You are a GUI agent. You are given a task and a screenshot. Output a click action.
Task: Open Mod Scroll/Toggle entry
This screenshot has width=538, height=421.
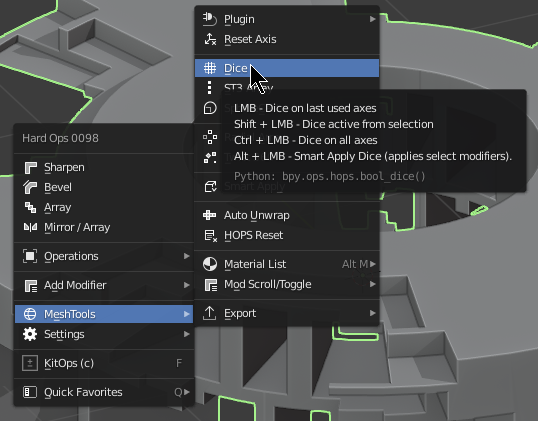pyautogui.click(x=287, y=284)
